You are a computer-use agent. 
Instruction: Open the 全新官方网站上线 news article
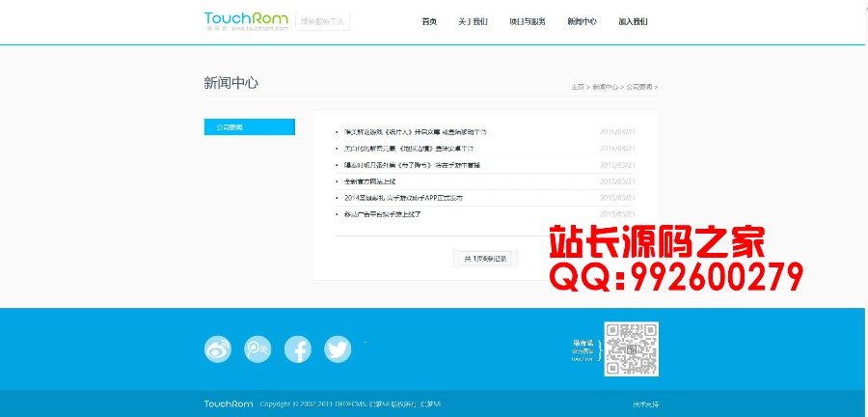pos(369,181)
